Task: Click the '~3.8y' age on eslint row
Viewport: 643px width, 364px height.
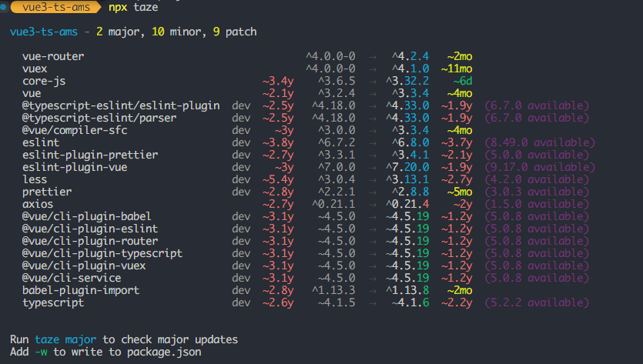Action: pyautogui.click(x=278, y=142)
